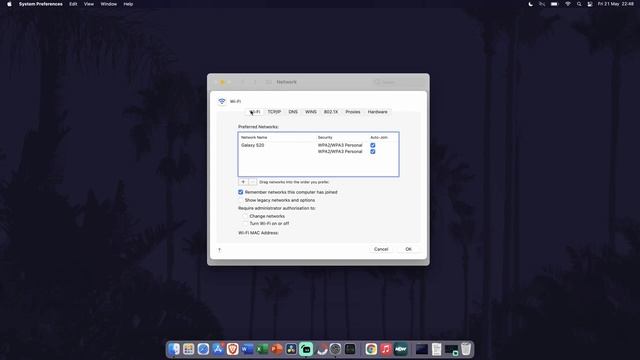Open the Trash in the dock
Viewport: 640px width, 360px height.
466,349
